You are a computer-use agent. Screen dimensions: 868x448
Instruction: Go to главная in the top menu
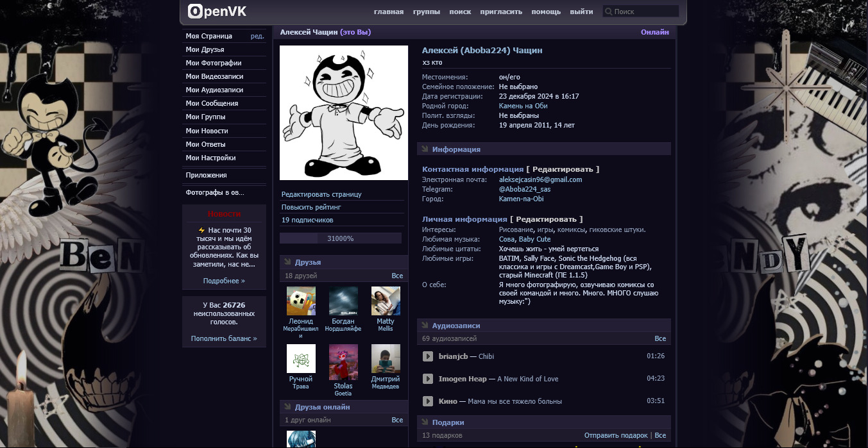coord(389,12)
